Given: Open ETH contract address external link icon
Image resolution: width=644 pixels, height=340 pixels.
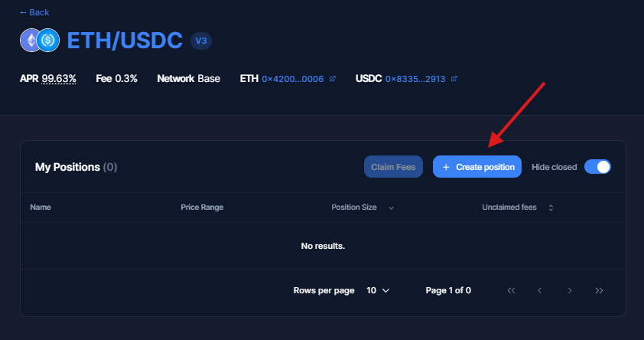Looking at the screenshot, I should 332,79.
